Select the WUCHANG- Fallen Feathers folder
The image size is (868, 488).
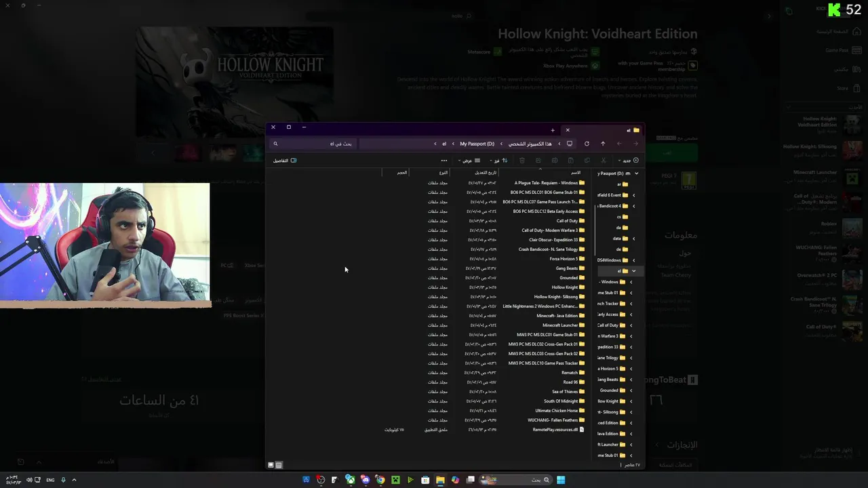556,420
